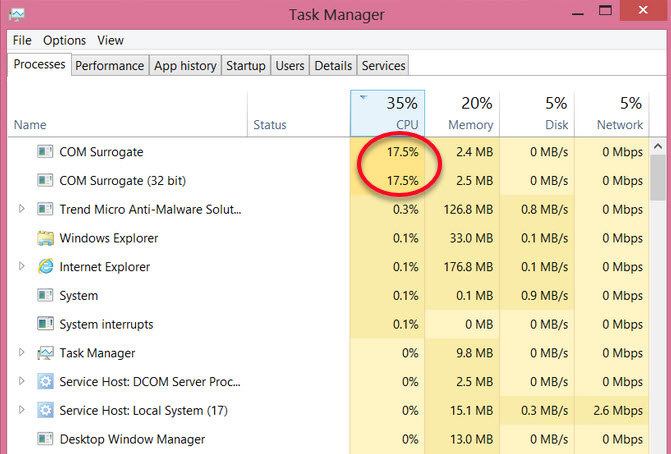
Task: Click the Trend Micro Anti-Malware process icon
Action: pyautogui.click(x=45, y=210)
